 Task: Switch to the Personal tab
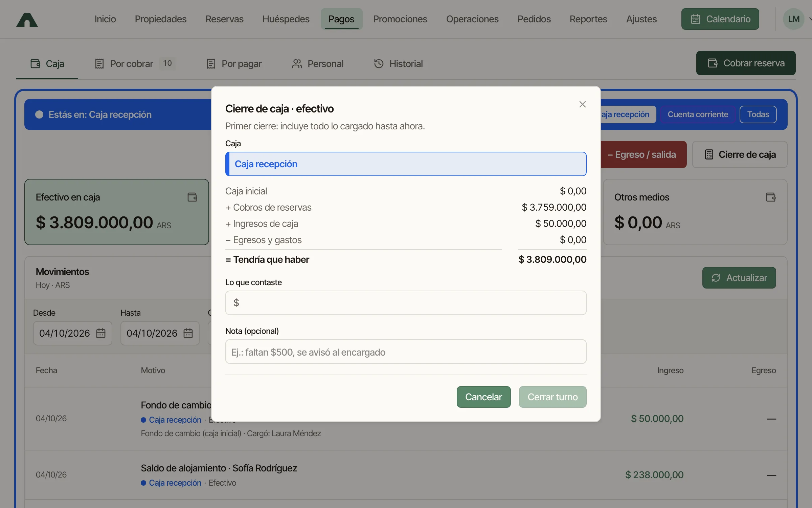tap(317, 64)
